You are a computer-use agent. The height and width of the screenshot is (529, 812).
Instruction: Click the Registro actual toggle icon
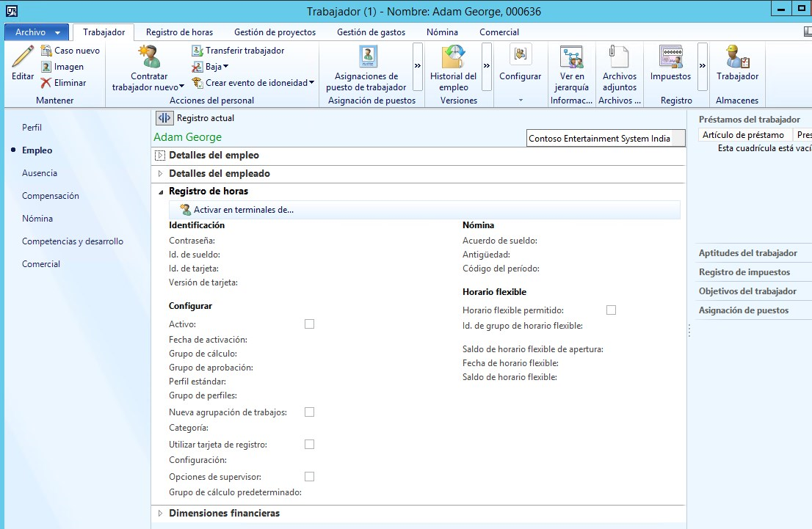164,118
